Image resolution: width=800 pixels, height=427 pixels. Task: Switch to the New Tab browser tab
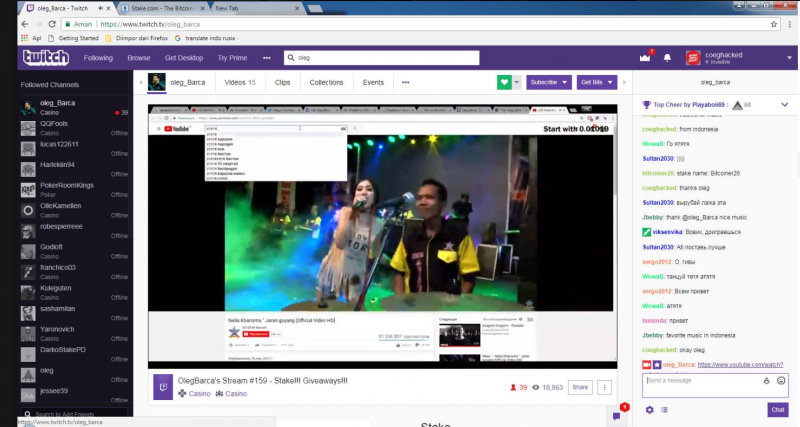click(x=255, y=8)
